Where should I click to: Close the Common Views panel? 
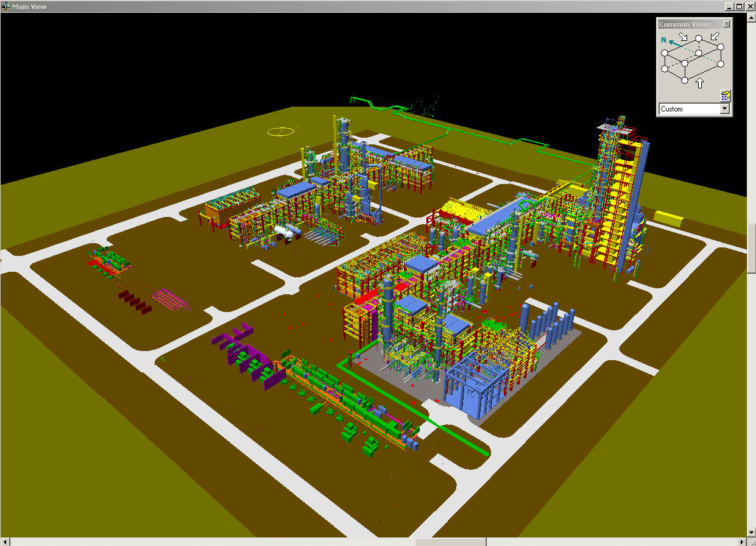726,24
